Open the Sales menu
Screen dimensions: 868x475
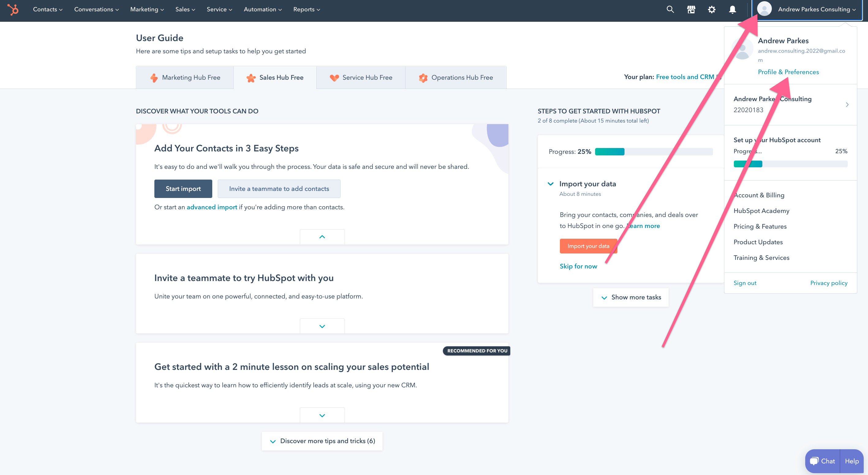185,9
